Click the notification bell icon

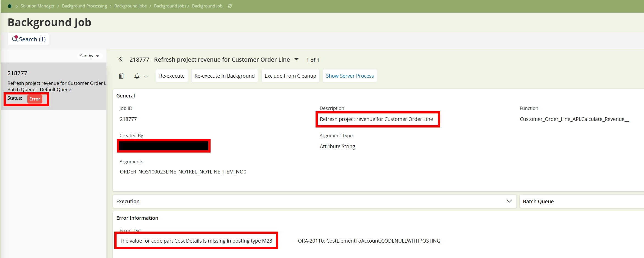click(137, 76)
